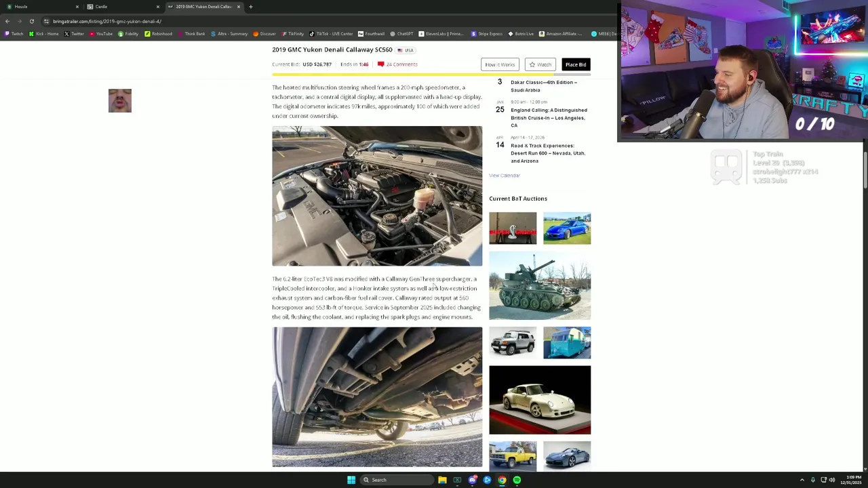Open the Amazon Affiliate bookmark
The image size is (868, 488).
point(561,34)
